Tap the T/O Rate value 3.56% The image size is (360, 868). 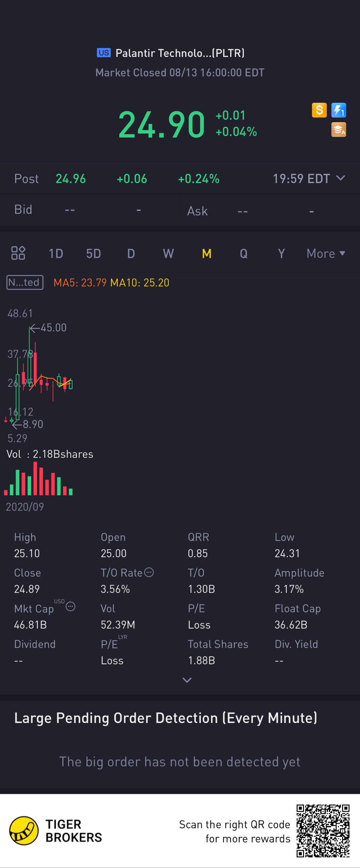(x=115, y=589)
